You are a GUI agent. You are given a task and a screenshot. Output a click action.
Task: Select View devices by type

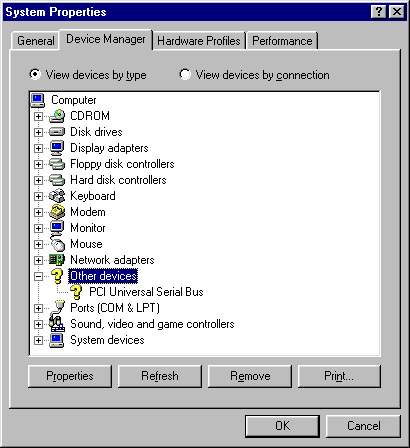(x=88, y=75)
